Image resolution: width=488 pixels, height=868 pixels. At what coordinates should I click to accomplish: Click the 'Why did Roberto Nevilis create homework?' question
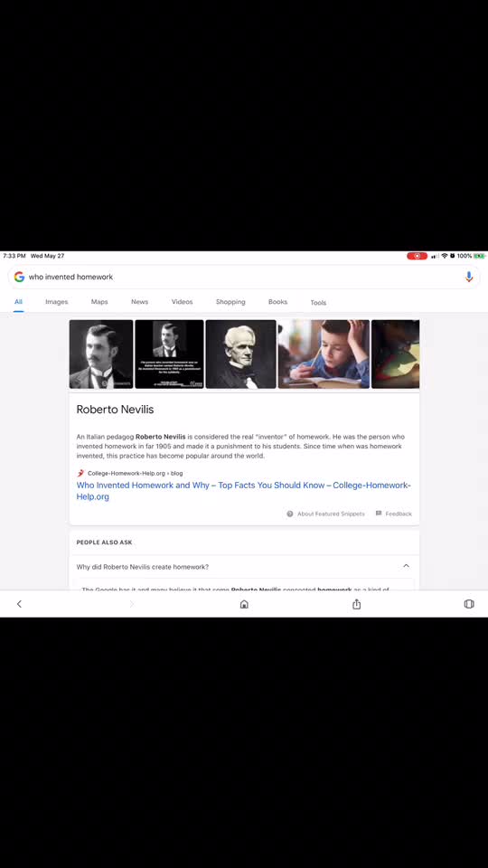[143, 567]
